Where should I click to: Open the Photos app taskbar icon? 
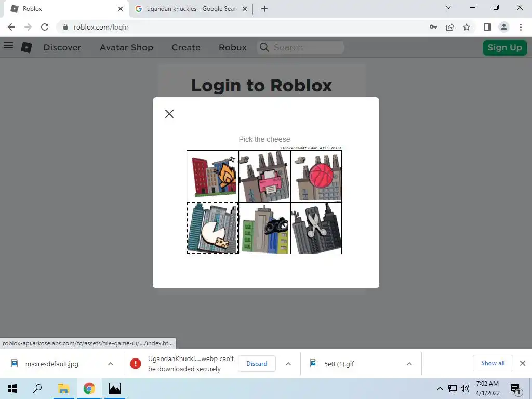[x=115, y=389]
